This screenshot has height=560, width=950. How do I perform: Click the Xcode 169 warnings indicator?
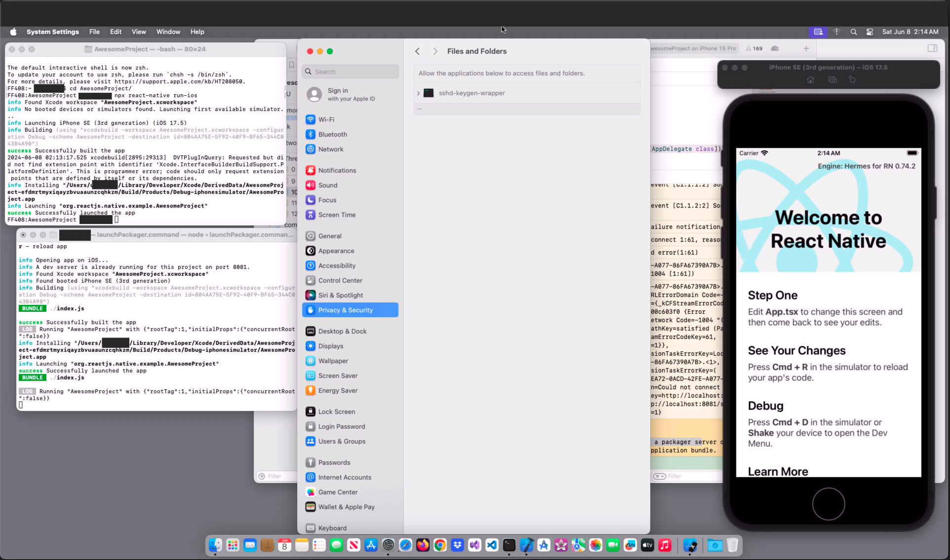coord(754,48)
